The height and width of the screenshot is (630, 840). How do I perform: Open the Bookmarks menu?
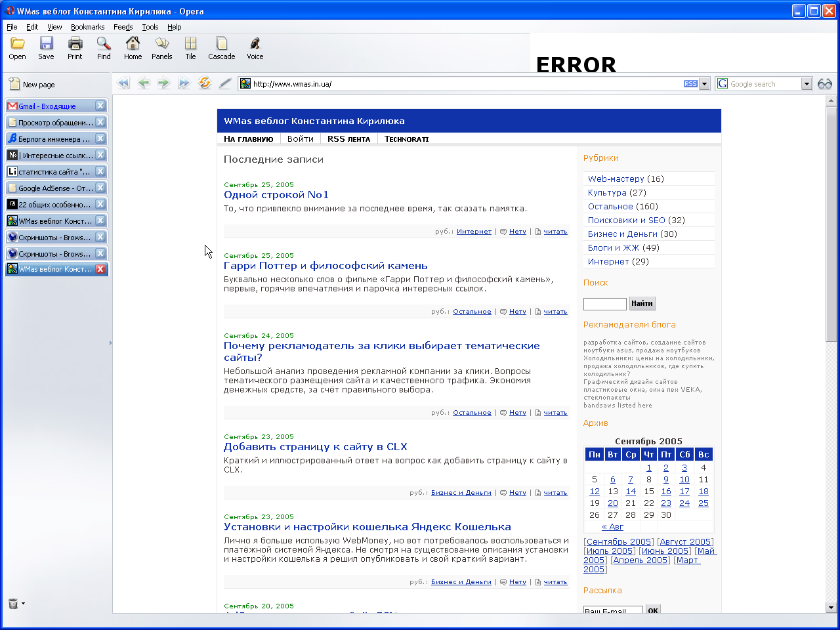click(x=88, y=27)
